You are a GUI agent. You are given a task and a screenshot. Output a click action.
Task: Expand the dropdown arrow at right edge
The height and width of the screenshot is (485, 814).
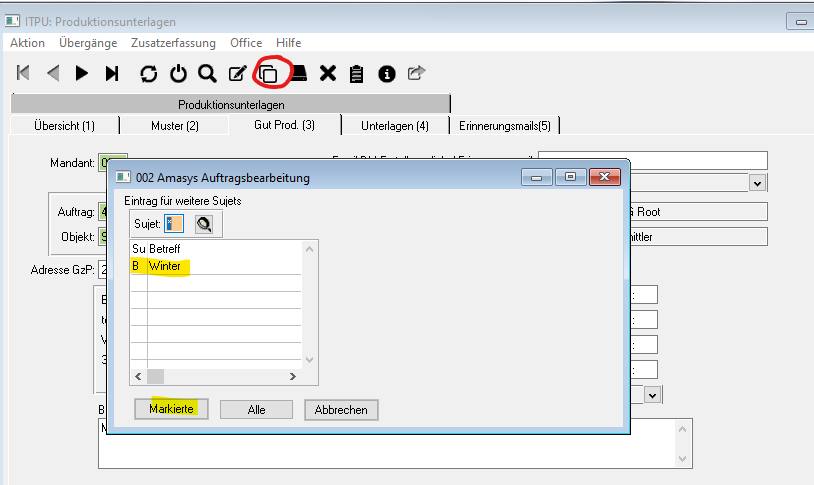(758, 183)
